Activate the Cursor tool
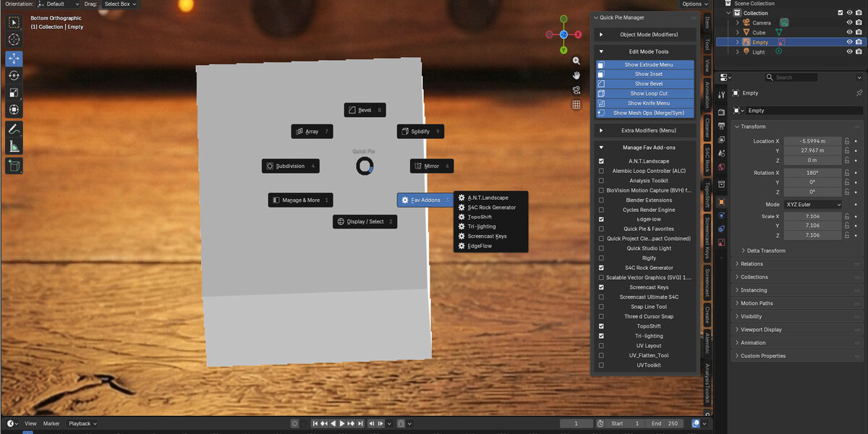The image size is (868, 434). click(x=14, y=39)
